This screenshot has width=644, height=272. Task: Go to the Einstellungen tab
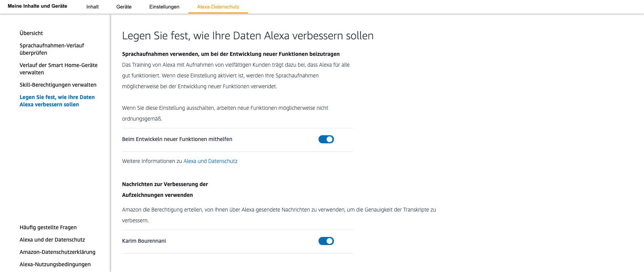(x=164, y=7)
